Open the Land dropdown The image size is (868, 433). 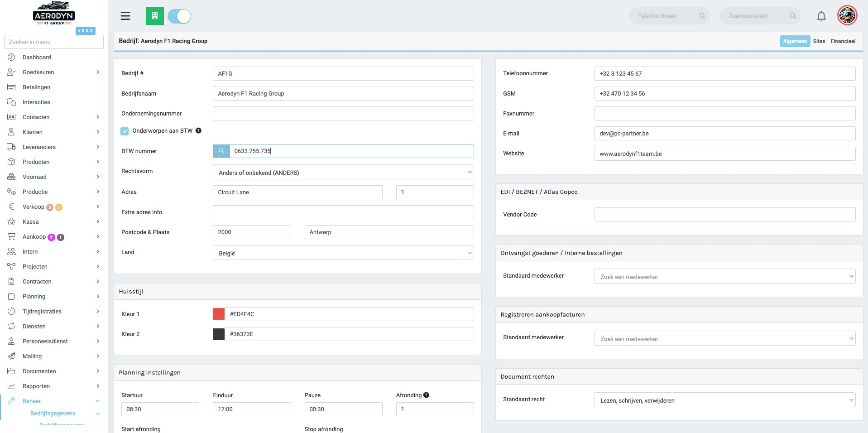click(x=343, y=253)
